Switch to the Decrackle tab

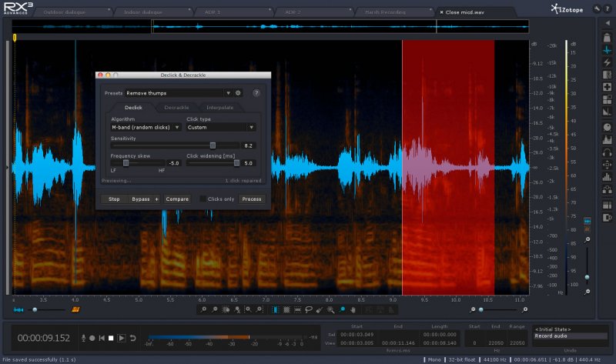click(176, 108)
